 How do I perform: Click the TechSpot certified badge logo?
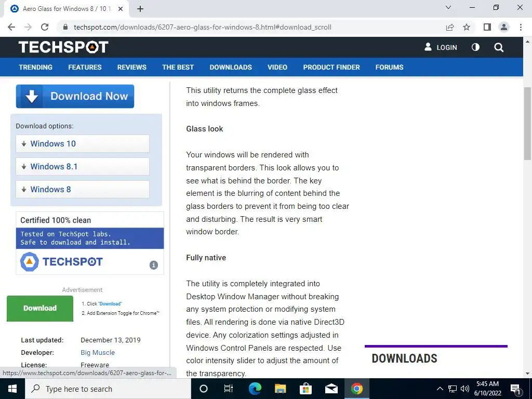tap(61, 262)
